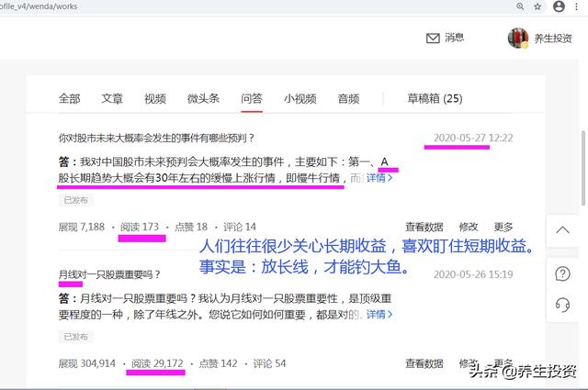588x390 pixels.
Task: Click 查看数据 for the 月线 post
Action: (424, 363)
